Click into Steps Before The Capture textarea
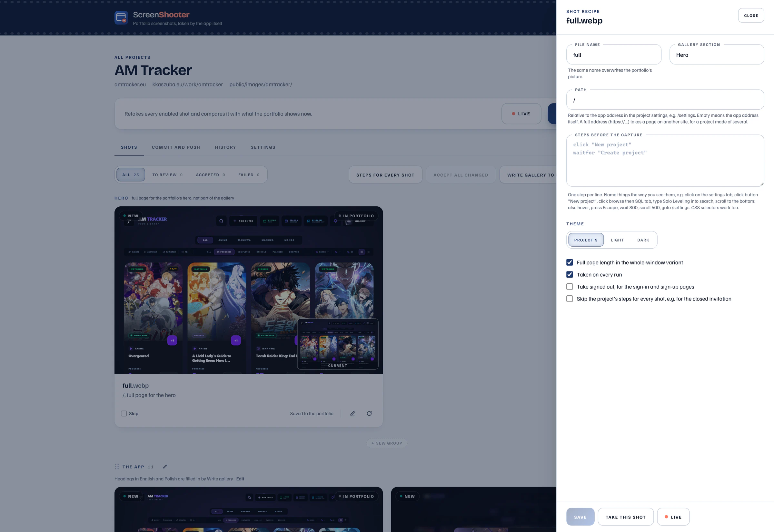This screenshot has height=532, width=774. 665,161
